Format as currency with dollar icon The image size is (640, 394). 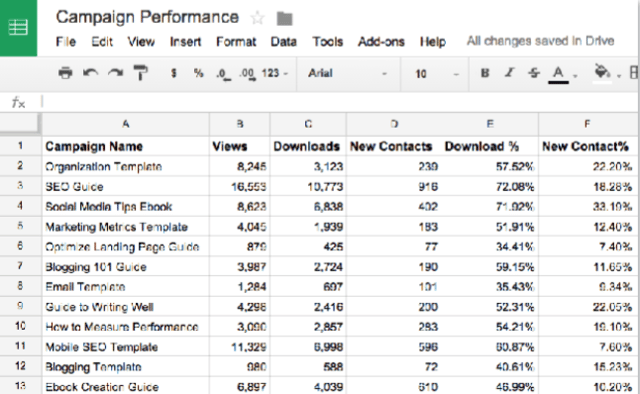[x=174, y=73]
